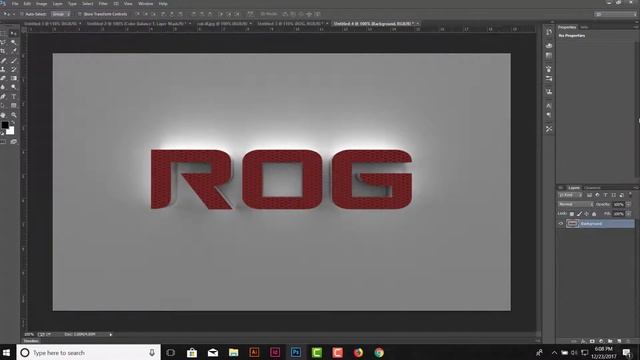
Task: Select the Blur tool
Action: pyautogui.click(x=3, y=87)
